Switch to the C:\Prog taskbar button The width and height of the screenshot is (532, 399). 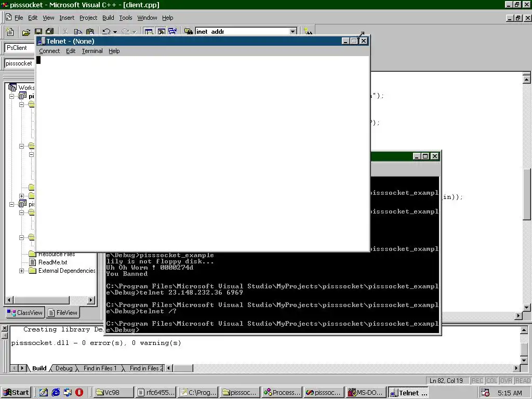pyautogui.click(x=198, y=393)
